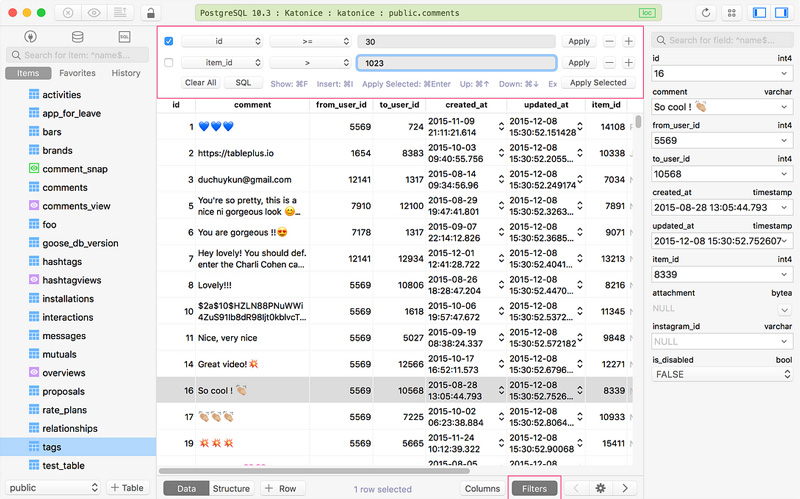The height and width of the screenshot is (499, 800).
Task: Click the database cylinder icon in sidebar header
Action: [78, 37]
